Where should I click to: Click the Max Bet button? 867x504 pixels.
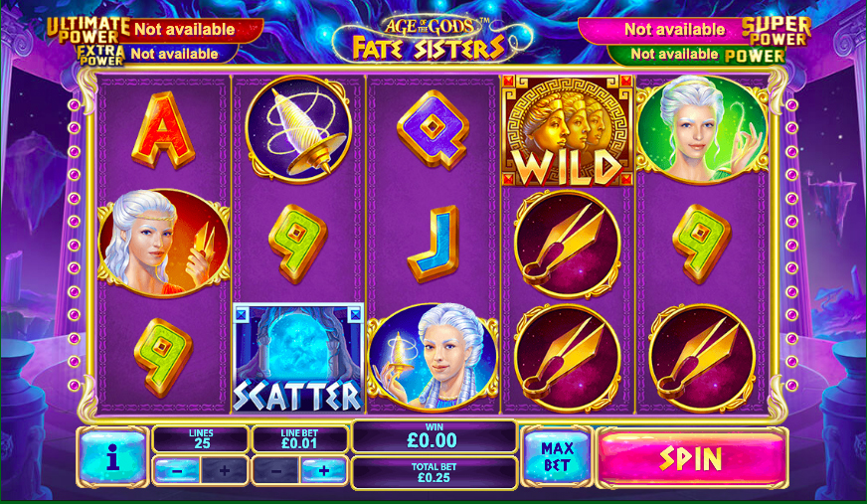pyautogui.click(x=556, y=457)
